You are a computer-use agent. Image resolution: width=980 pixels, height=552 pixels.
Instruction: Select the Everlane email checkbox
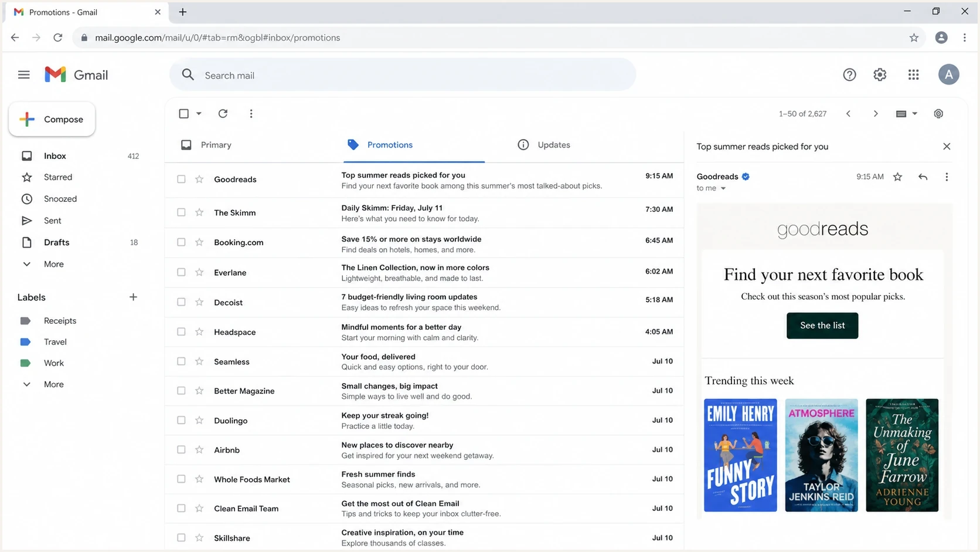[181, 272]
